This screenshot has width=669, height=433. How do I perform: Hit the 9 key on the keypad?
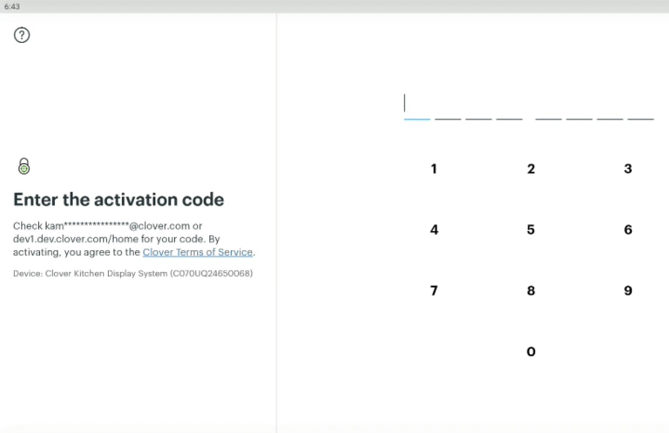point(628,291)
